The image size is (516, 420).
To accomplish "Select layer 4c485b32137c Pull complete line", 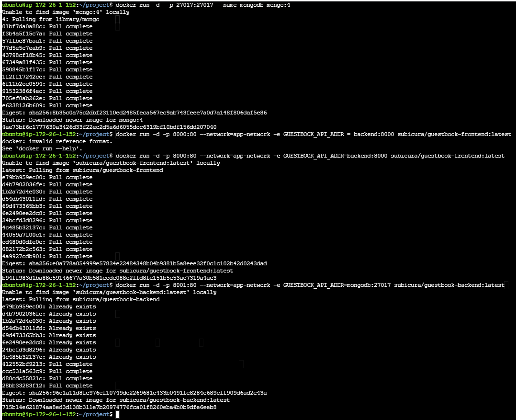I will point(47,228).
